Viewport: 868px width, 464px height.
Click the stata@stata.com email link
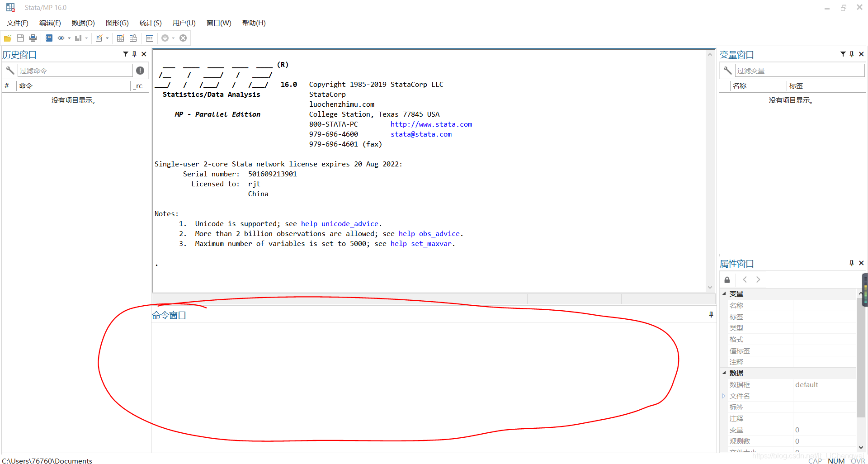421,134
